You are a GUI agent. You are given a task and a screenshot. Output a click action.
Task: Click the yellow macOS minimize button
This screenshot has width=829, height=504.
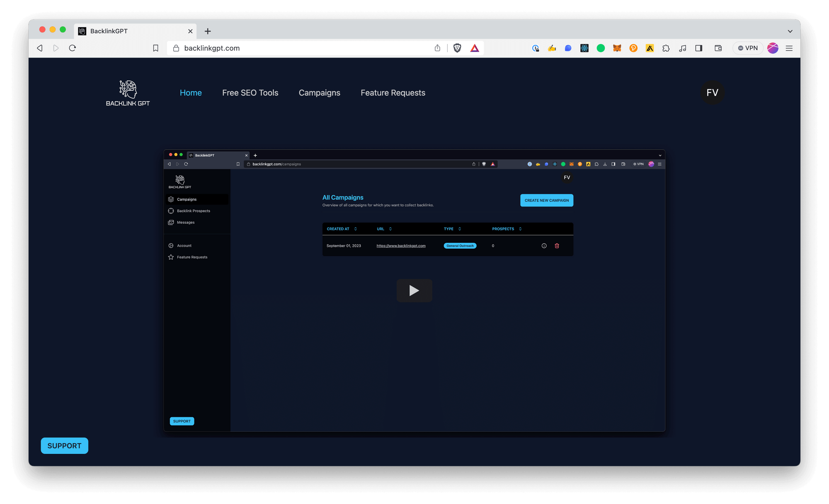[x=53, y=29]
